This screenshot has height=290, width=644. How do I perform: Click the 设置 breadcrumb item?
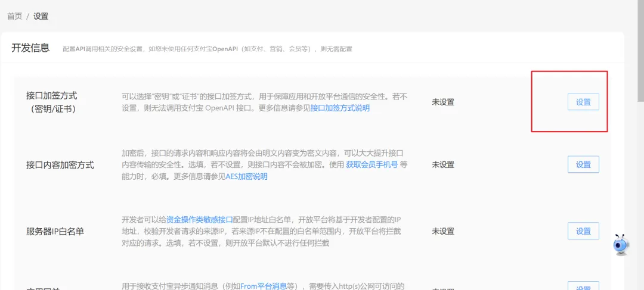coord(41,16)
